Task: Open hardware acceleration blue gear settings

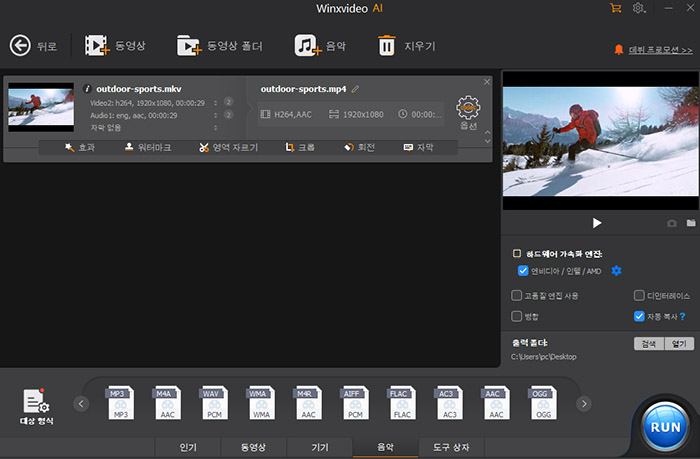Action: [617, 271]
